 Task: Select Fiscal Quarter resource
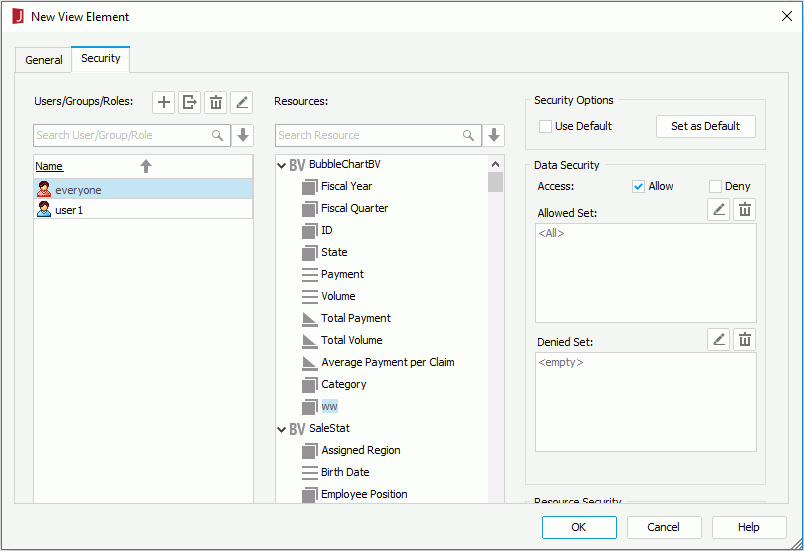(x=354, y=208)
